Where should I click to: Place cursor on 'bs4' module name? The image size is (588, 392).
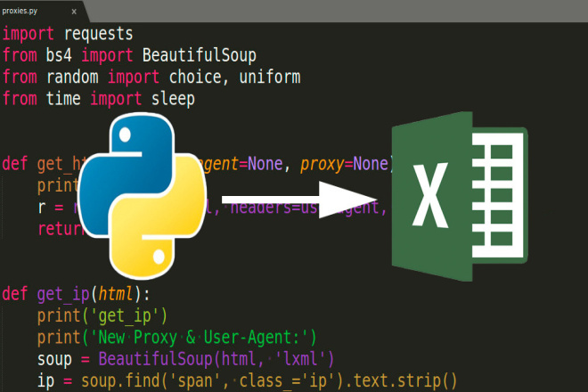(59, 55)
